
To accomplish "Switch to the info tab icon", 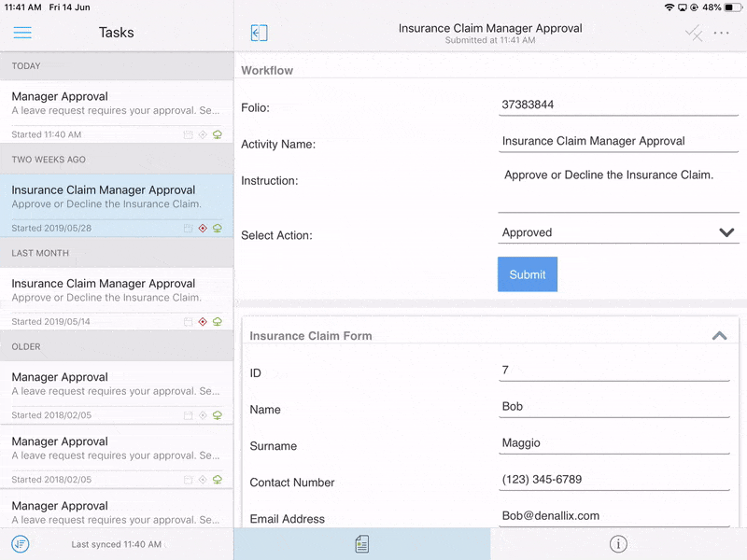I will coord(618,544).
